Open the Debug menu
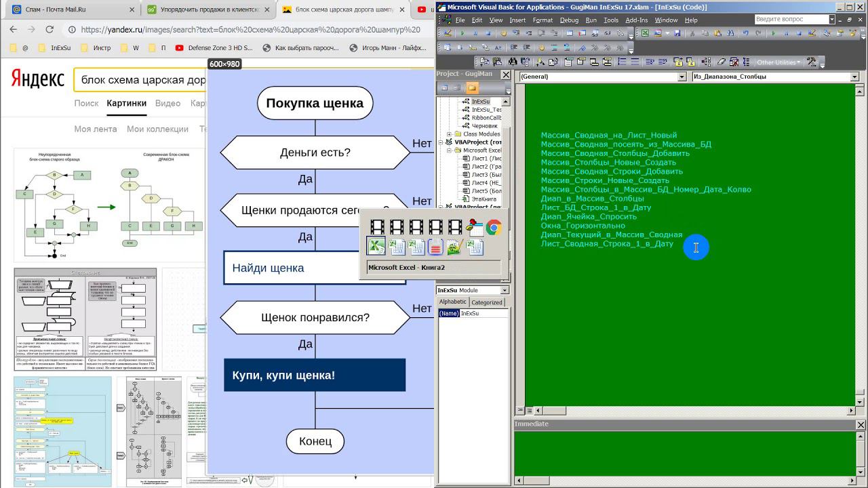Viewport: 868px width, 488px height. [x=569, y=20]
